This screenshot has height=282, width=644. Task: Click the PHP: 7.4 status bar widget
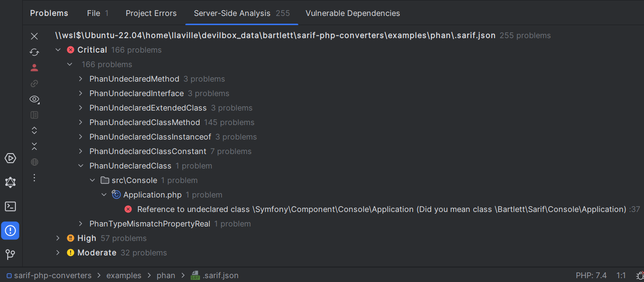tap(591, 275)
